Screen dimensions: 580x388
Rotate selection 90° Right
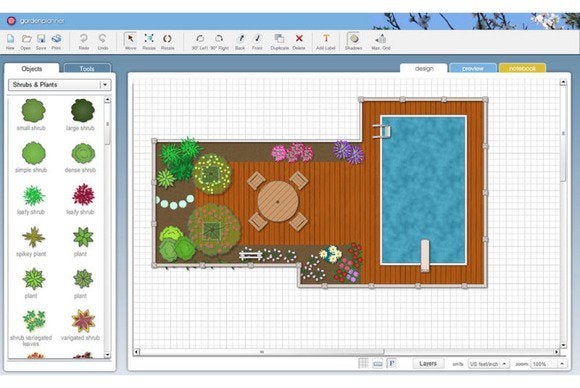coord(219,41)
